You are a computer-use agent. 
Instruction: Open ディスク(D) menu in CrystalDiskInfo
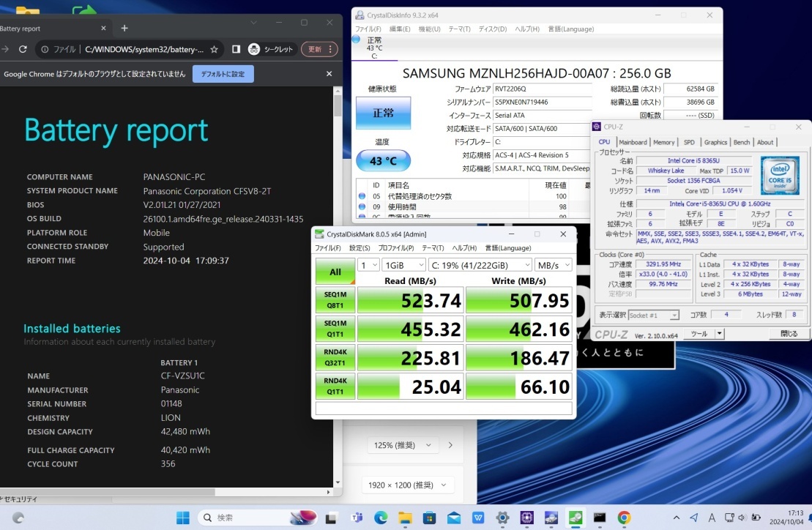tap(493, 29)
